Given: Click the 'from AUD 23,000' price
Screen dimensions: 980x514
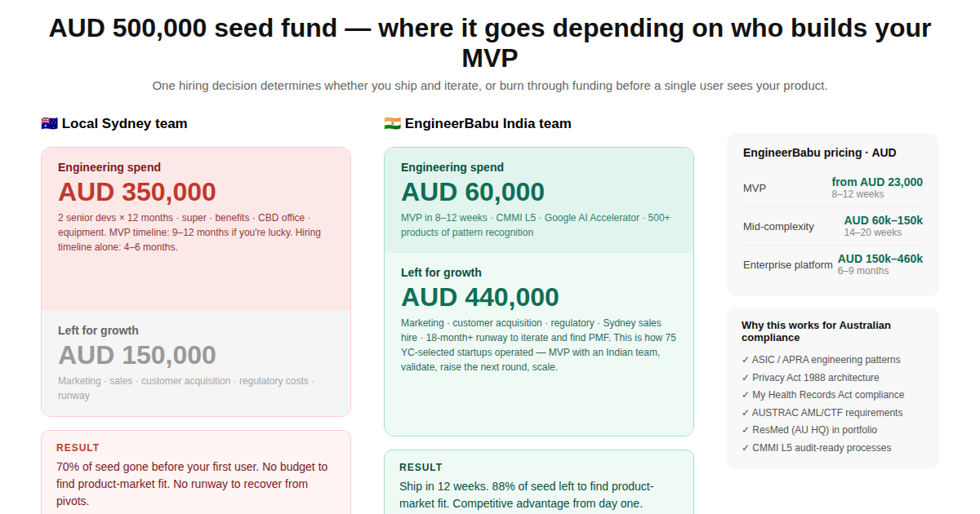Looking at the screenshot, I should tap(877, 182).
